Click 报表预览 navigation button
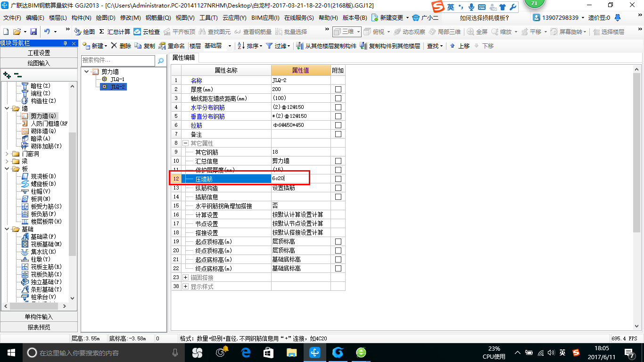The image size is (644, 362). coord(39,327)
